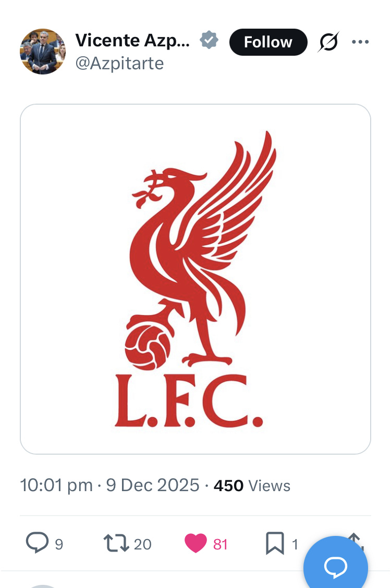Reply using the speech bubble icon
This screenshot has width=391, height=588.
[37, 544]
